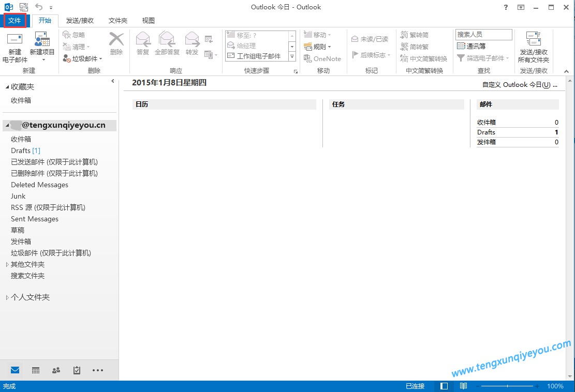Collapse the ribbon with the arrow
Image resolution: width=575 pixels, height=392 pixels.
[x=567, y=71]
